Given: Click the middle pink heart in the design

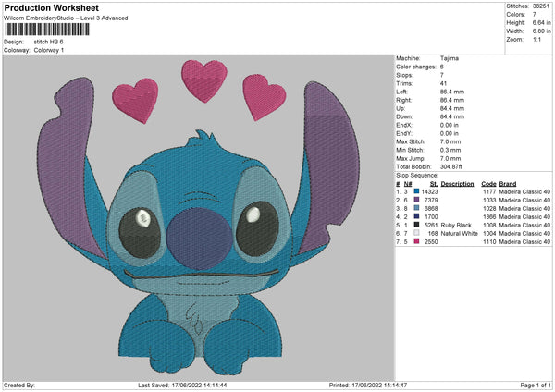Looking at the screenshot, I should click(x=204, y=78).
